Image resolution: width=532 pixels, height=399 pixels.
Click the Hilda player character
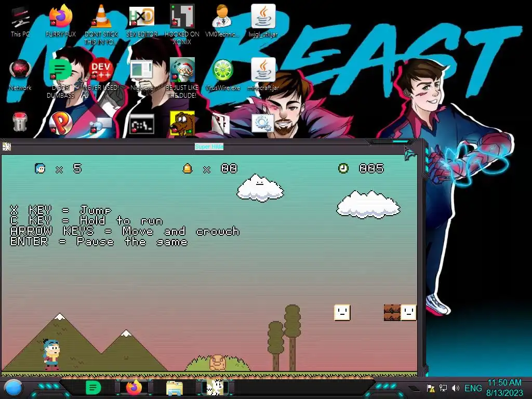tap(51, 354)
